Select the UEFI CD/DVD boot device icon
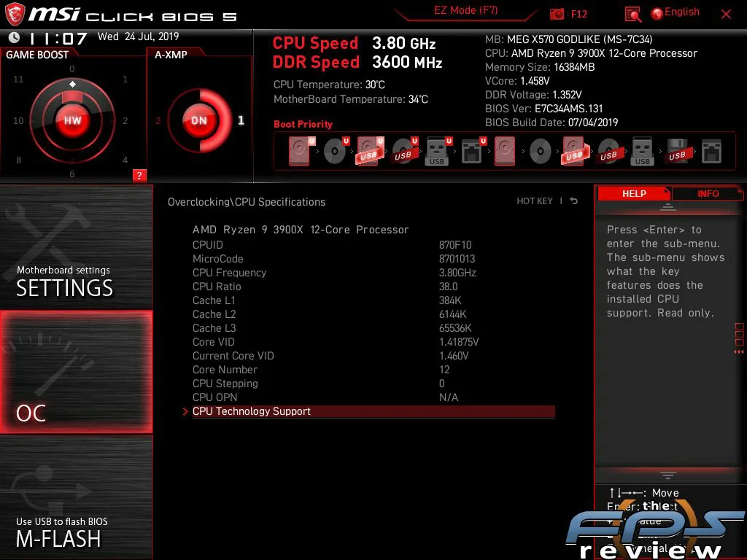 tap(336, 151)
